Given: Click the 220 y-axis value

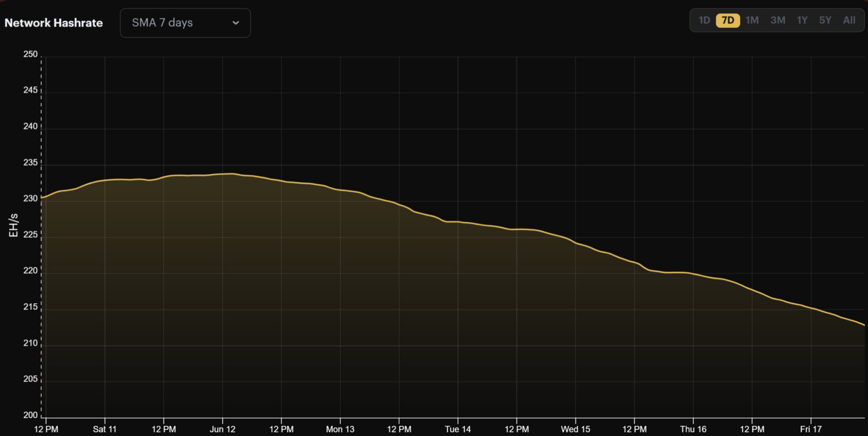Looking at the screenshot, I should click(x=31, y=271).
